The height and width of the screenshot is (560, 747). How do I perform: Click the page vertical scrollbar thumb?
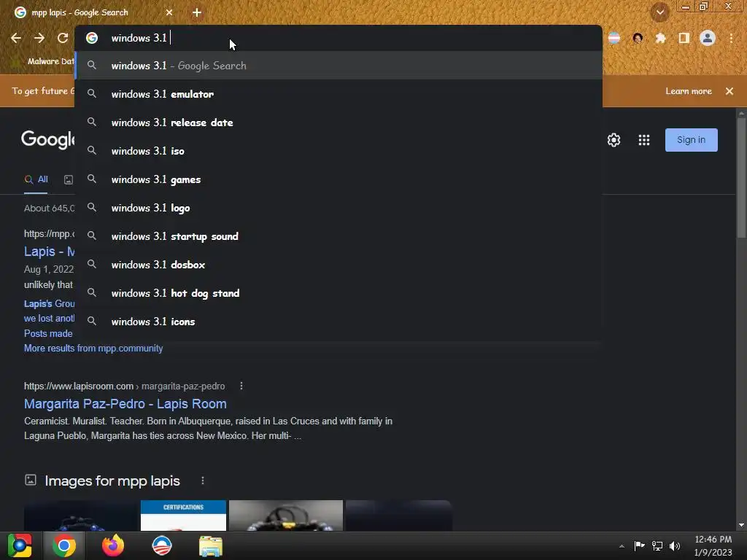tap(741, 179)
